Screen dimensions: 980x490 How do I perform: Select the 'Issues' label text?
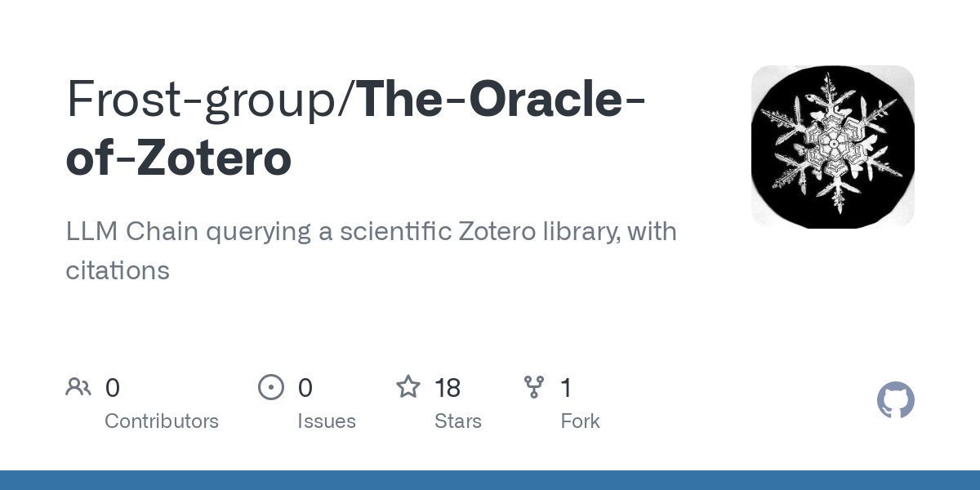coord(327,421)
